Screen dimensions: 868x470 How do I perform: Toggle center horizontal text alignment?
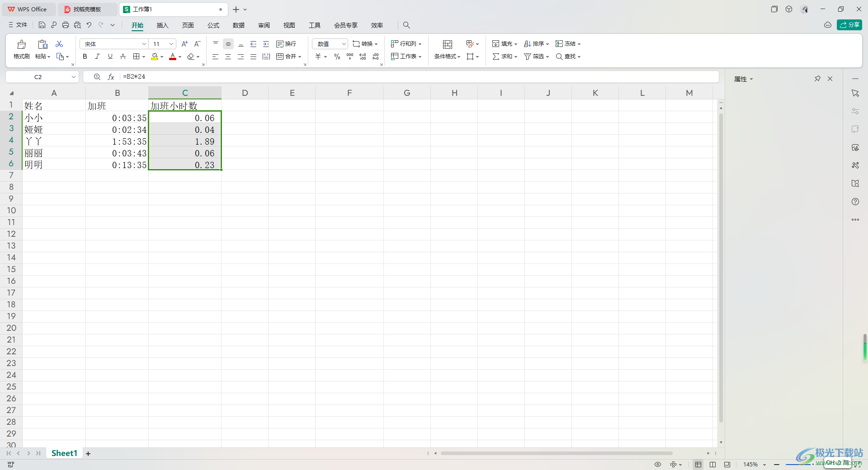tap(228, 56)
